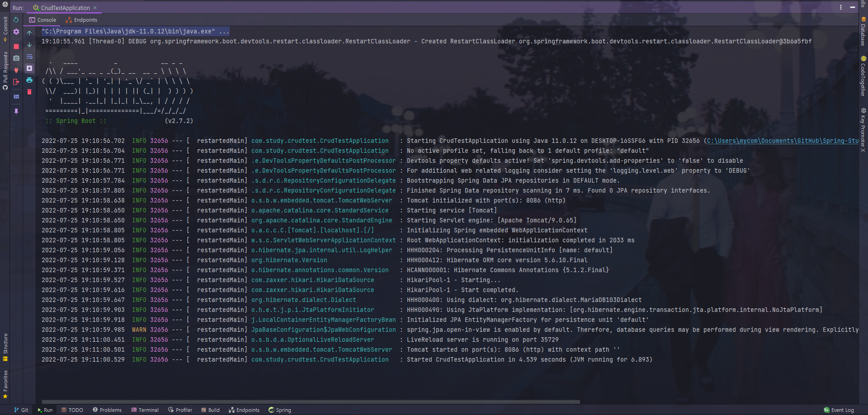Open the Problems tool window
Viewport: 868px width, 415px height.
click(107, 410)
